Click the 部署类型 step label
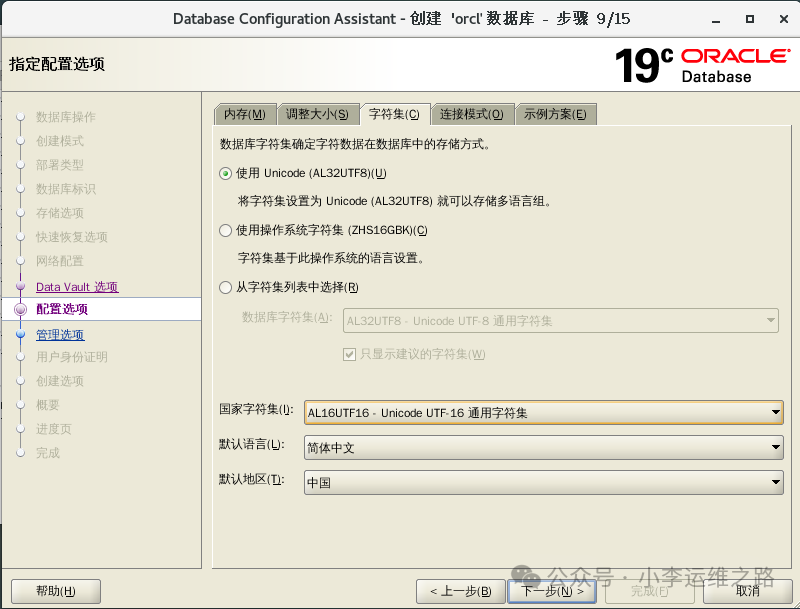800x609 pixels. (x=60, y=165)
